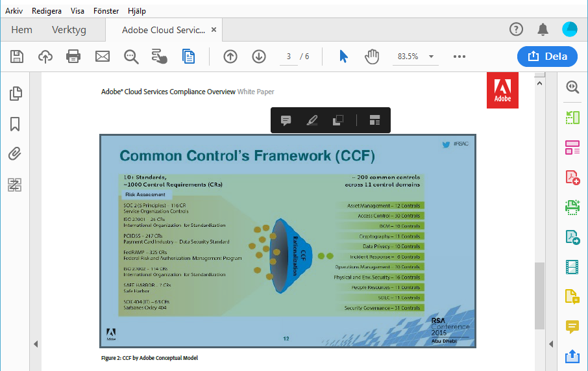Choose the hand pan tool
Image resolution: width=588 pixels, height=371 pixels.
coord(372,57)
